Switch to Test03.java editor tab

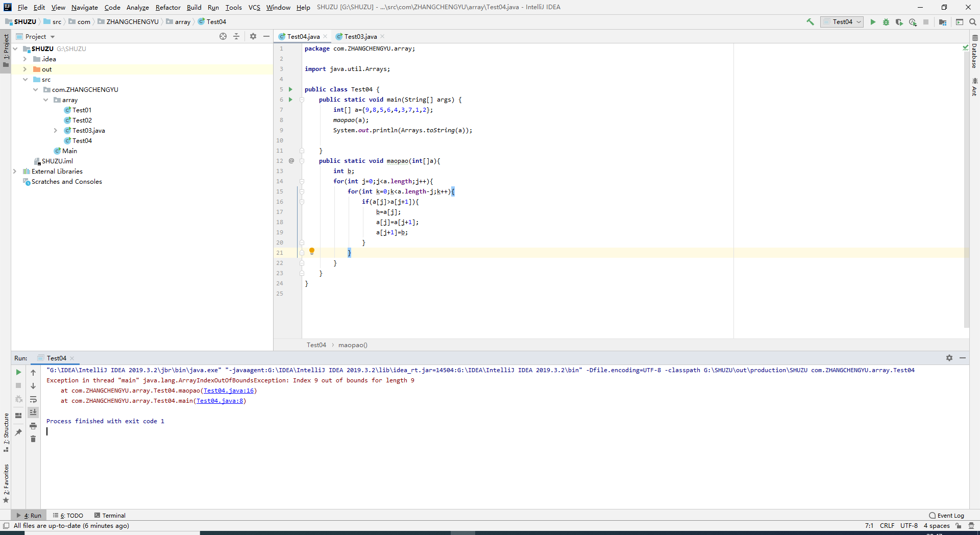click(x=360, y=36)
